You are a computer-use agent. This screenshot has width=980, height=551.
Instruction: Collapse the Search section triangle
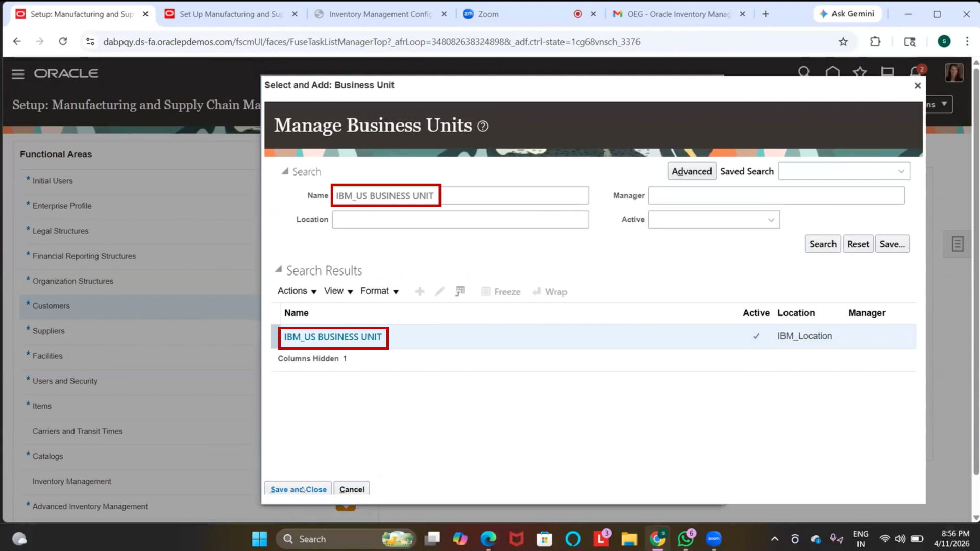(284, 171)
